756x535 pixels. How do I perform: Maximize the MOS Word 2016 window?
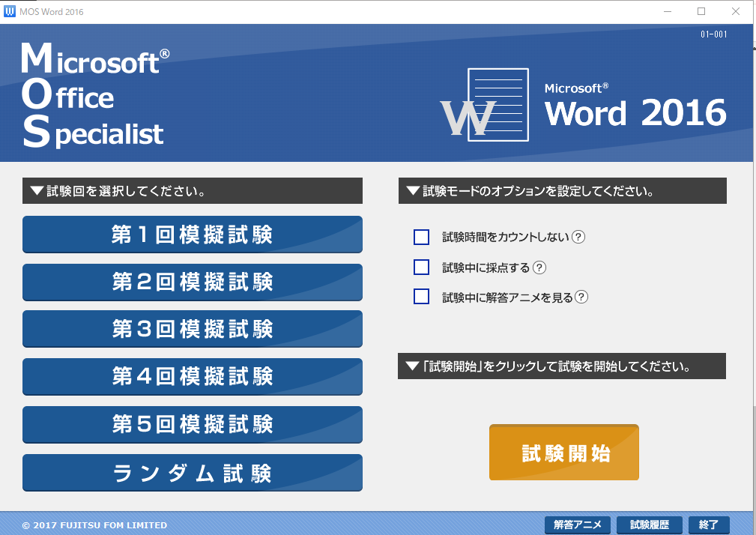click(x=701, y=11)
